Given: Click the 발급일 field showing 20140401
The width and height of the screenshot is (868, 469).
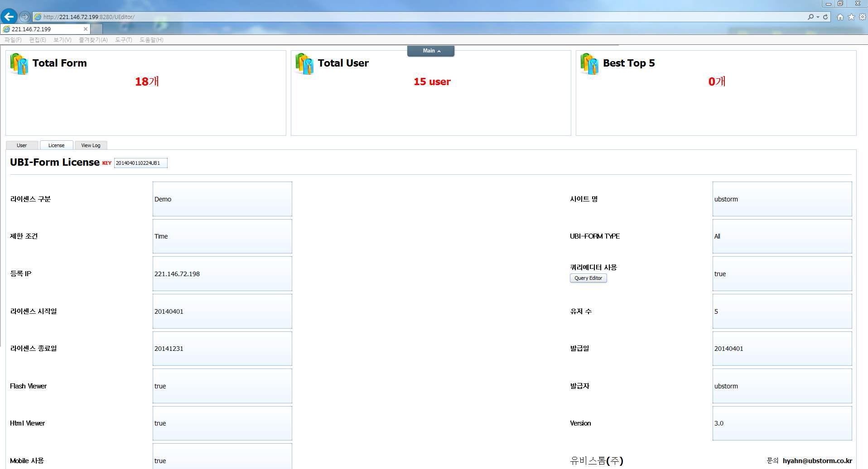Looking at the screenshot, I should 782,349.
